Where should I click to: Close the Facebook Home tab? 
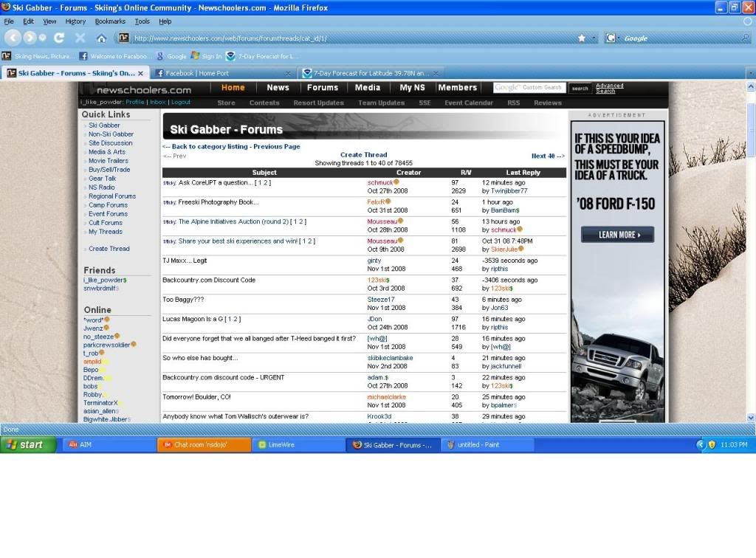[289, 74]
